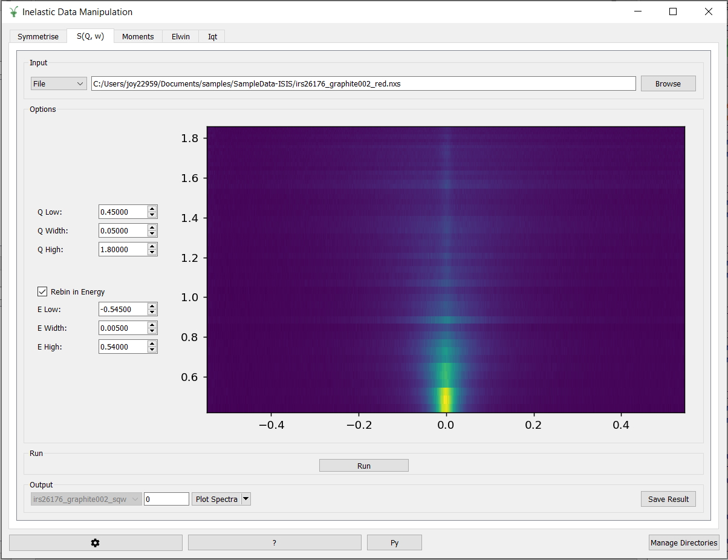Expand the Plot Spectra dropdown arrow
The height and width of the screenshot is (560, 728).
click(246, 499)
